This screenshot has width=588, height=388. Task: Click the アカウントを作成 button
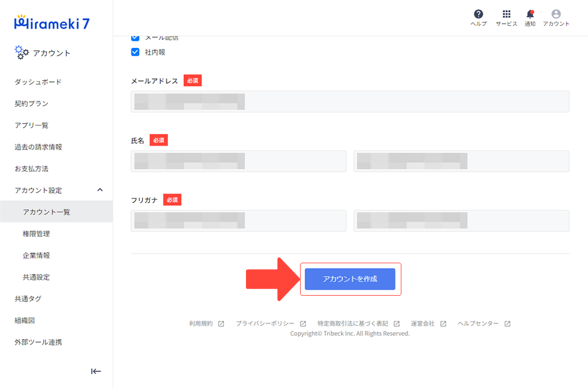[350, 279]
